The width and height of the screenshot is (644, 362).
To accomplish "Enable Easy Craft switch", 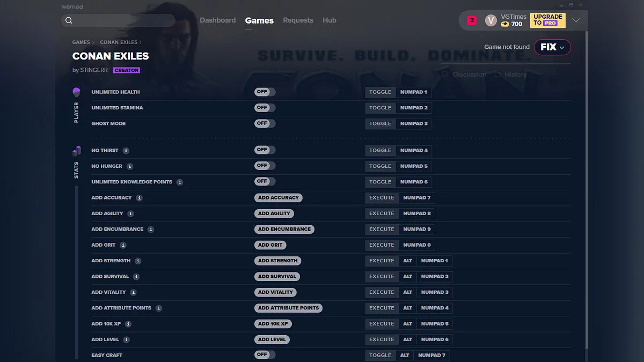I will (265, 354).
